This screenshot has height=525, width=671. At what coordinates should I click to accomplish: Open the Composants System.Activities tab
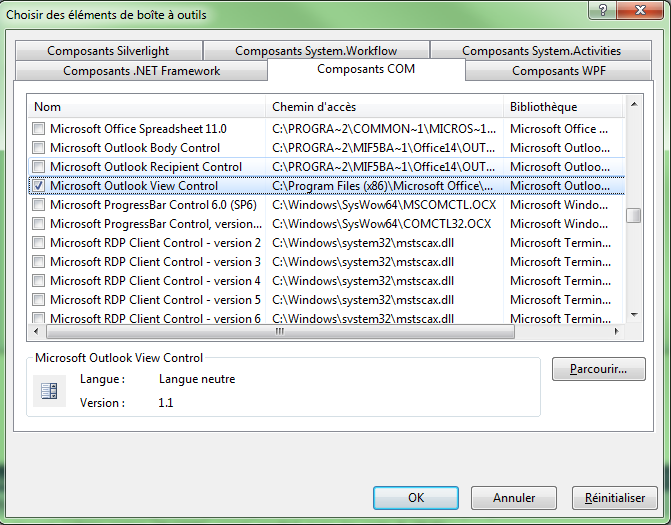coord(541,50)
